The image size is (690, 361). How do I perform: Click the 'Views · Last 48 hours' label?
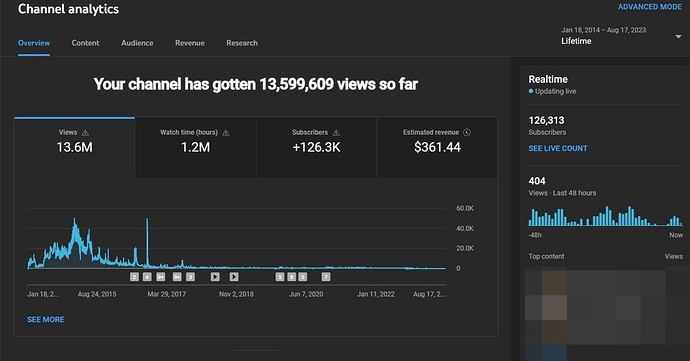(x=562, y=193)
